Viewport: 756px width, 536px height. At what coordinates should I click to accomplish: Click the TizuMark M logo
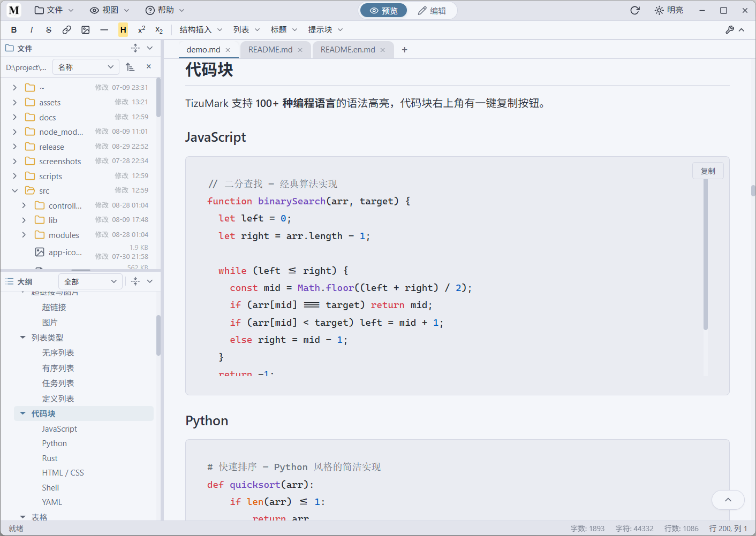pyautogui.click(x=14, y=10)
